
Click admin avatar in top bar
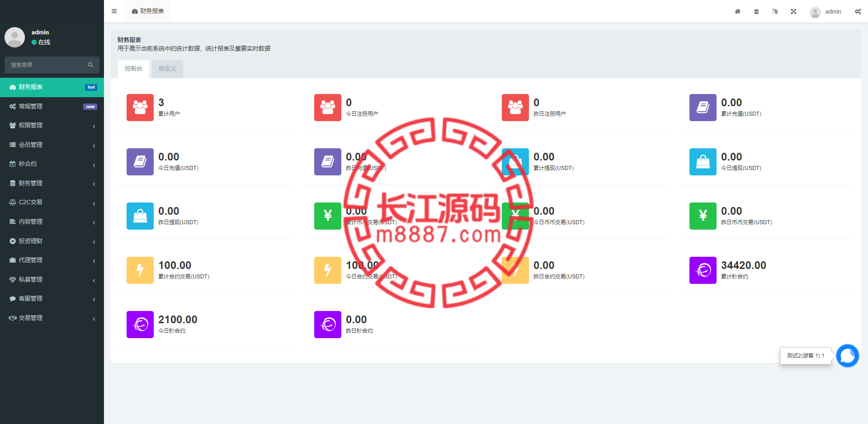click(815, 12)
